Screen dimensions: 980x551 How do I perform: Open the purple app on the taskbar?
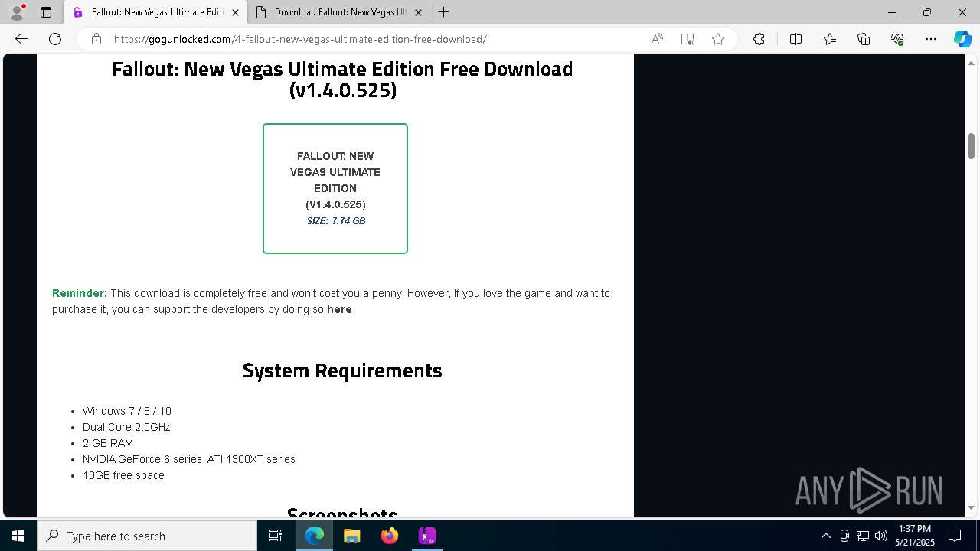click(x=427, y=536)
